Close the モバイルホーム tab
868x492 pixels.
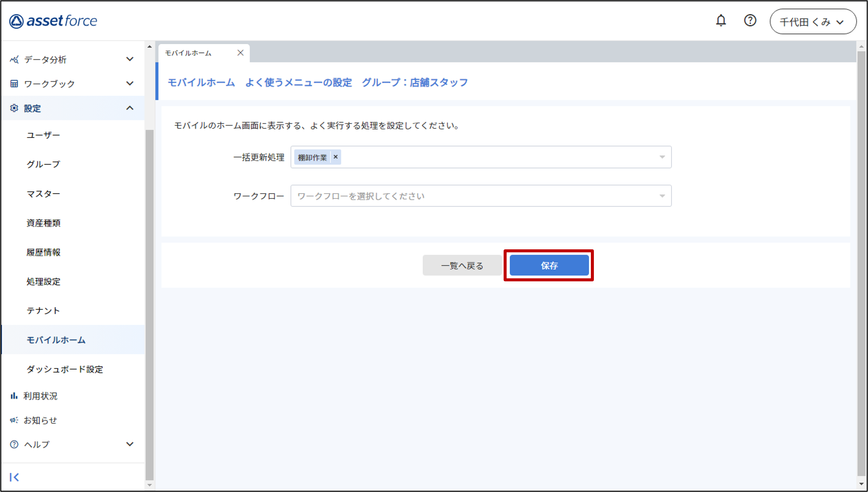point(240,53)
